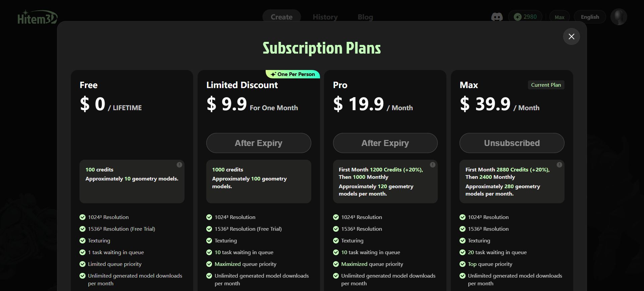
Task: Click the Hitem3D logo
Action: tap(37, 17)
